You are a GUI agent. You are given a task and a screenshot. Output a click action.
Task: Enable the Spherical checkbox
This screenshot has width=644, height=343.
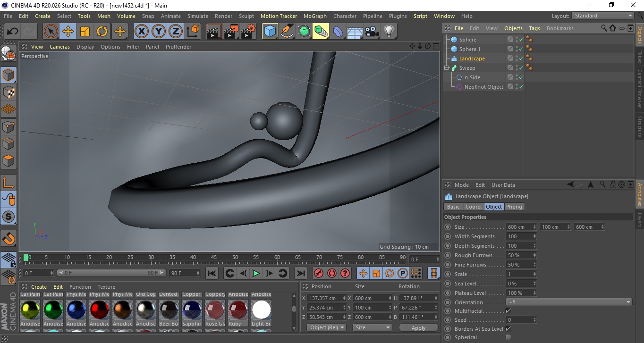[508, 337]
